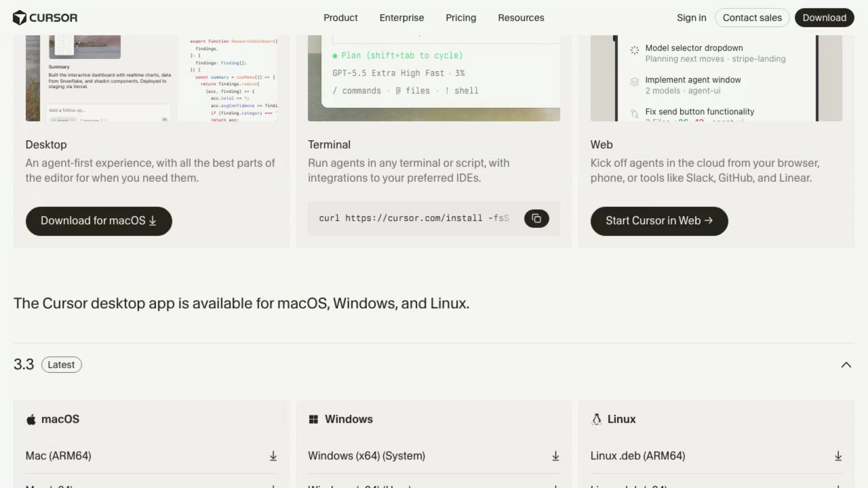Open the Desktop app preview thumbnail
Viewport: 868px width, 488px height.
tap(151, 78)
